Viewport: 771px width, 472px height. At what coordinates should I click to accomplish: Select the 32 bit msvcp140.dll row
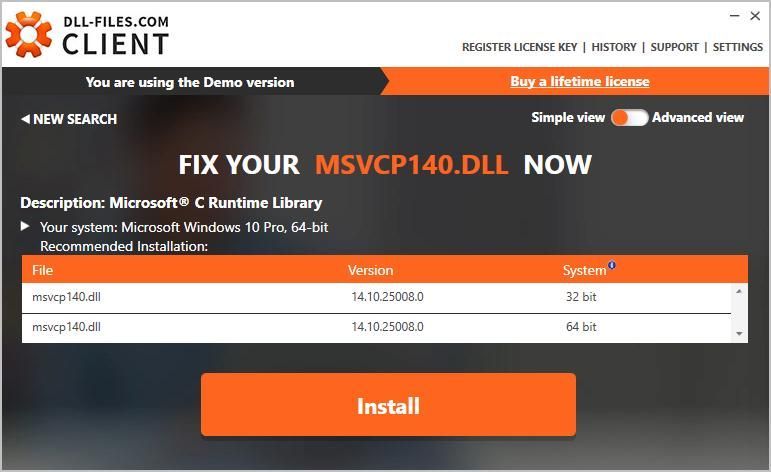376,297
